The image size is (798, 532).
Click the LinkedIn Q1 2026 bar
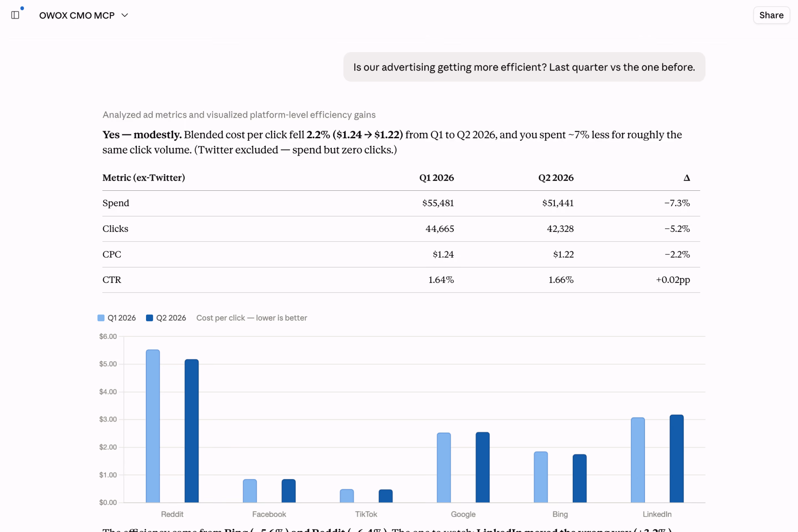[638, 460]
